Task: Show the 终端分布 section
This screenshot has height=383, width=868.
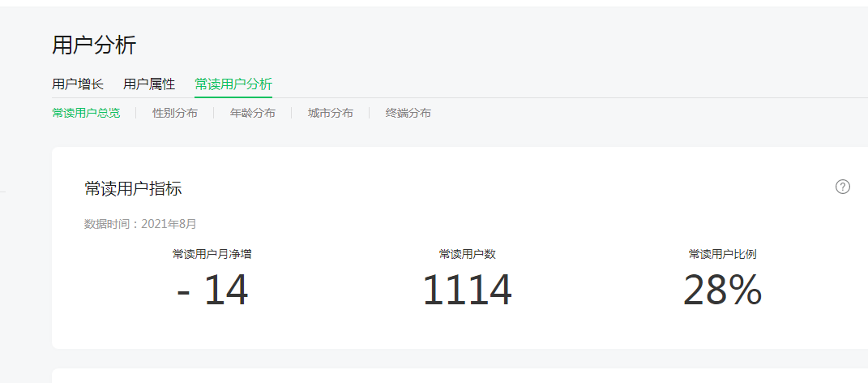Action: tap(408, 113)
